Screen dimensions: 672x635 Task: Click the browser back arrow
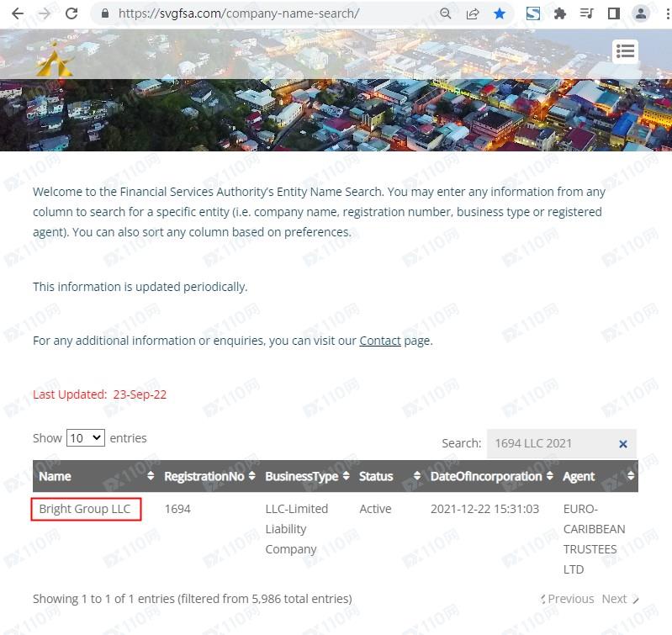tap(17, 13)
